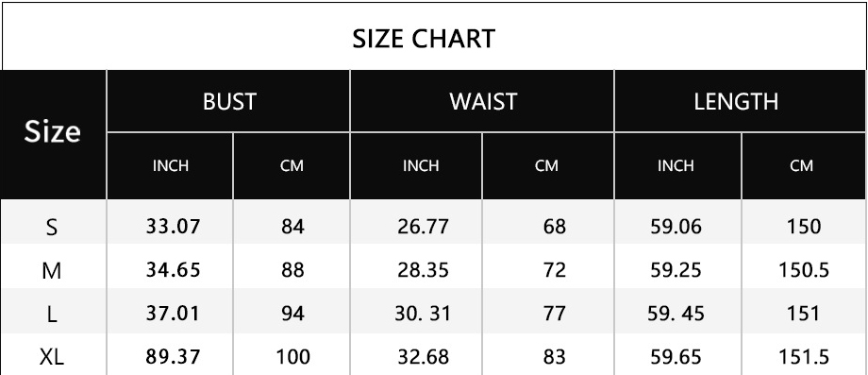This screenshot has width=868, height=375.
Task: Click the LENGTH column header
Action: pos(736,101)
